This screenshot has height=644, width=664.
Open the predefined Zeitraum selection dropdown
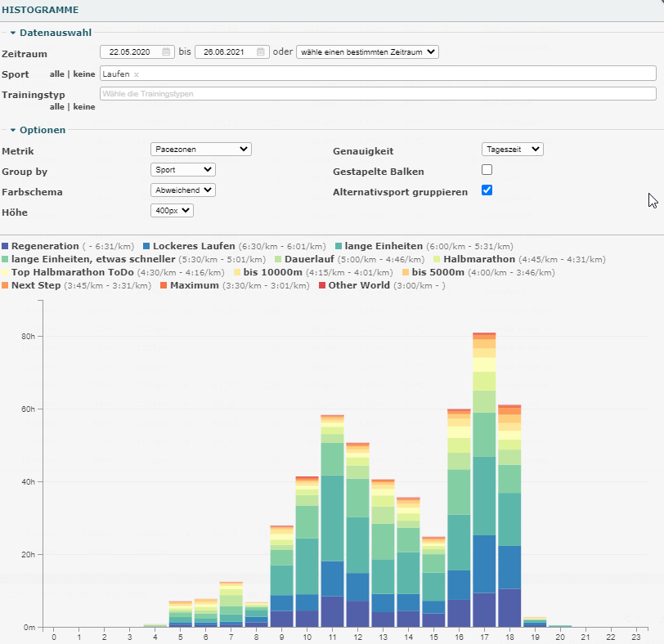coord(367,51)
